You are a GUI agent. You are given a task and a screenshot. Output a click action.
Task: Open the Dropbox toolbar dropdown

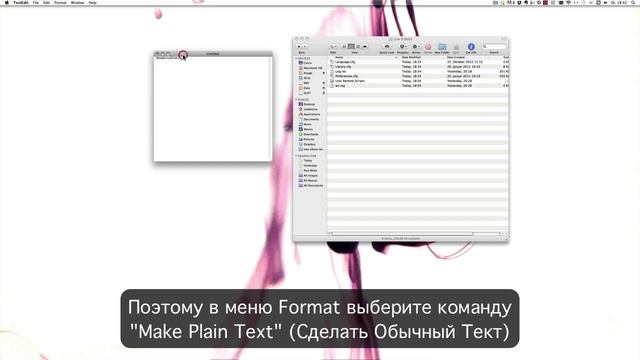(402, 47)
